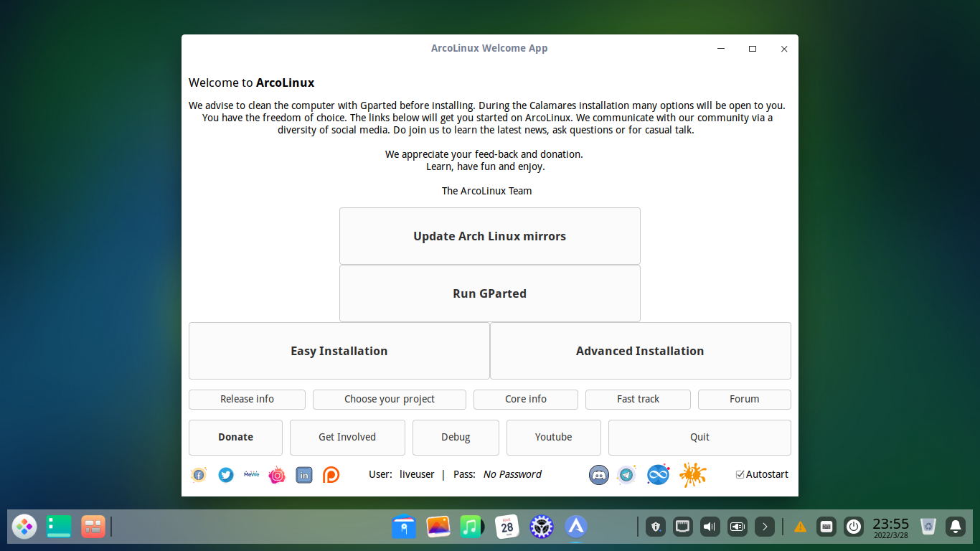Open the volume speaker tray icon
Image resolution: width=980 pixels, height=551 pixels.
coord(710,527)
